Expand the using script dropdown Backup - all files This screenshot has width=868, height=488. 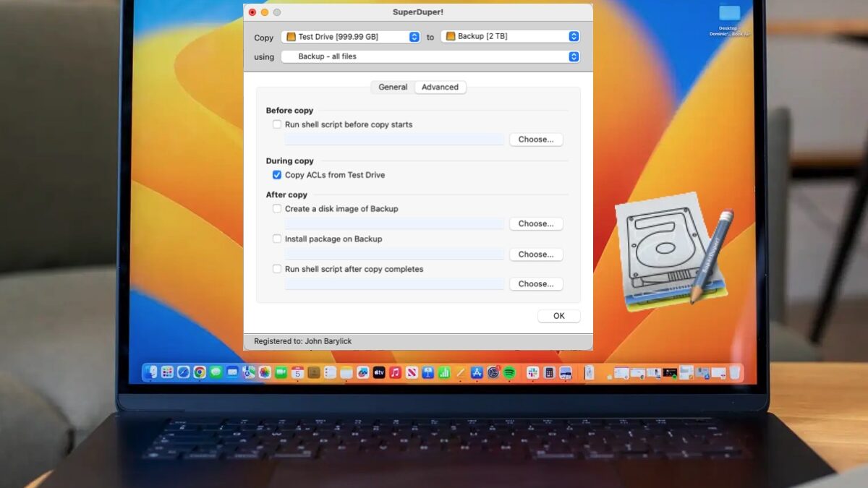(430, 56)
